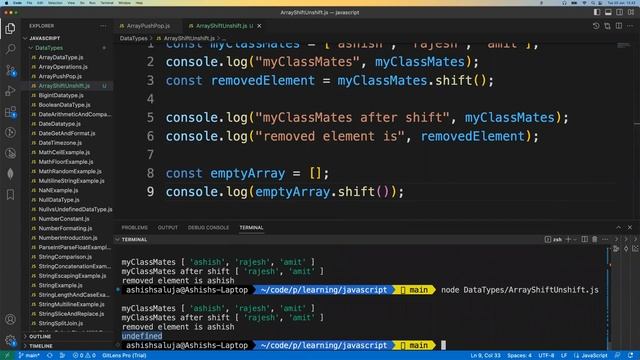Close the bottom panel
This screenshot has height=360, width=640.
click(x=630, y=227)
